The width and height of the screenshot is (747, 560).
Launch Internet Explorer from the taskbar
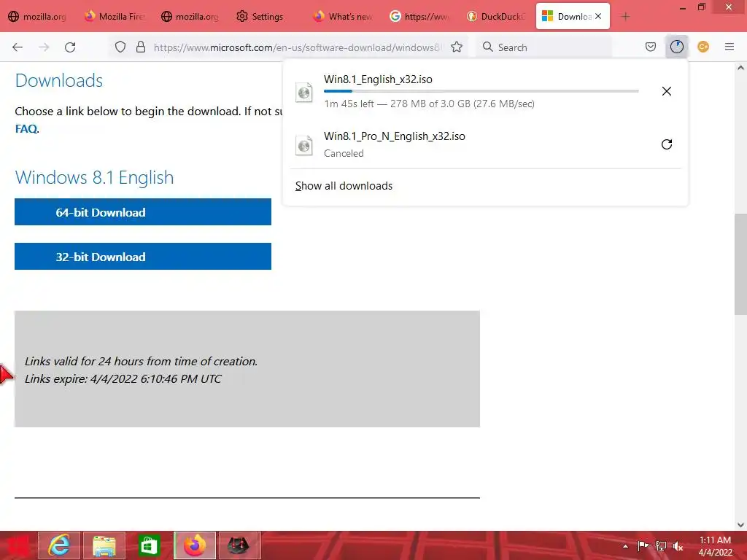58,545
